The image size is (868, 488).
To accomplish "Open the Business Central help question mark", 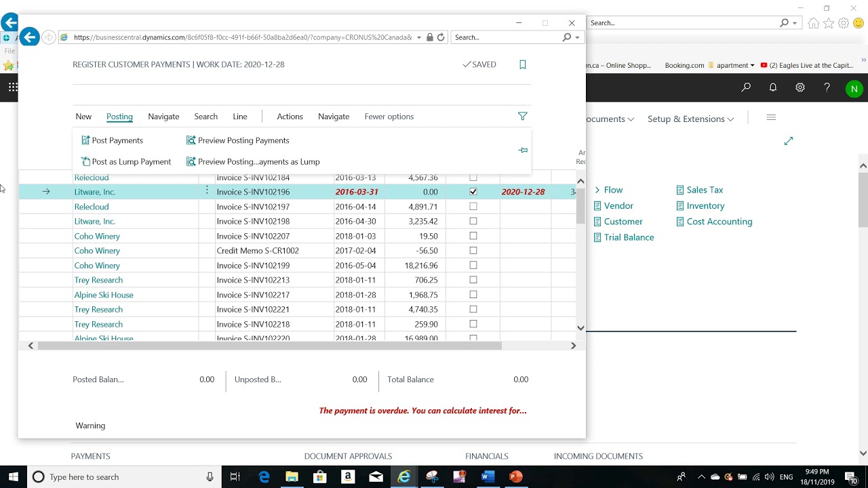I will [827, 87].
